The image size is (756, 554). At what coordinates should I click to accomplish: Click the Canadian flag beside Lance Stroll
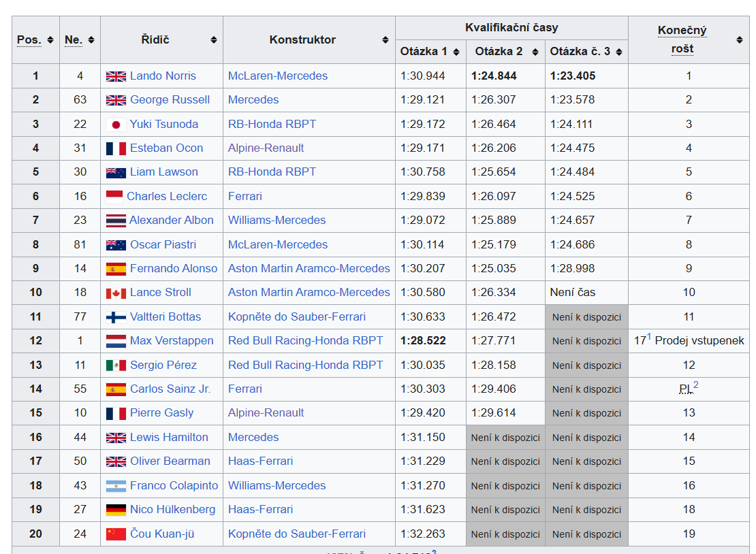pos(116,293)
